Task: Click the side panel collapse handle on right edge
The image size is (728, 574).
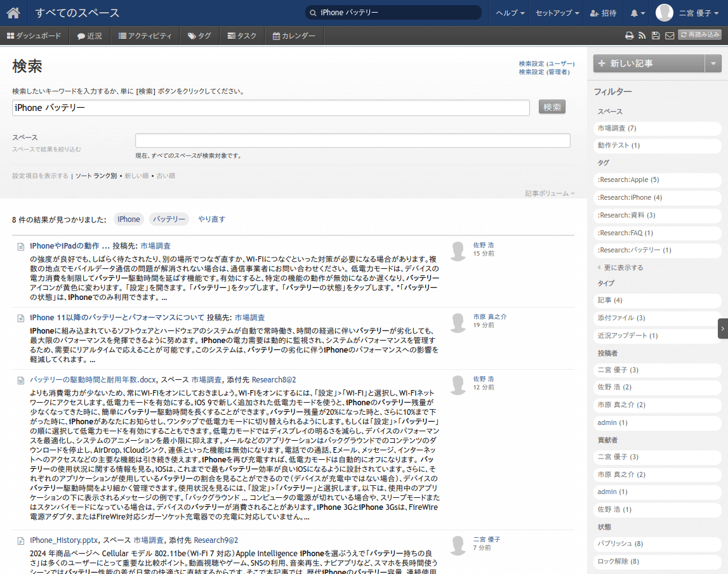Action: tap(723, 328)
